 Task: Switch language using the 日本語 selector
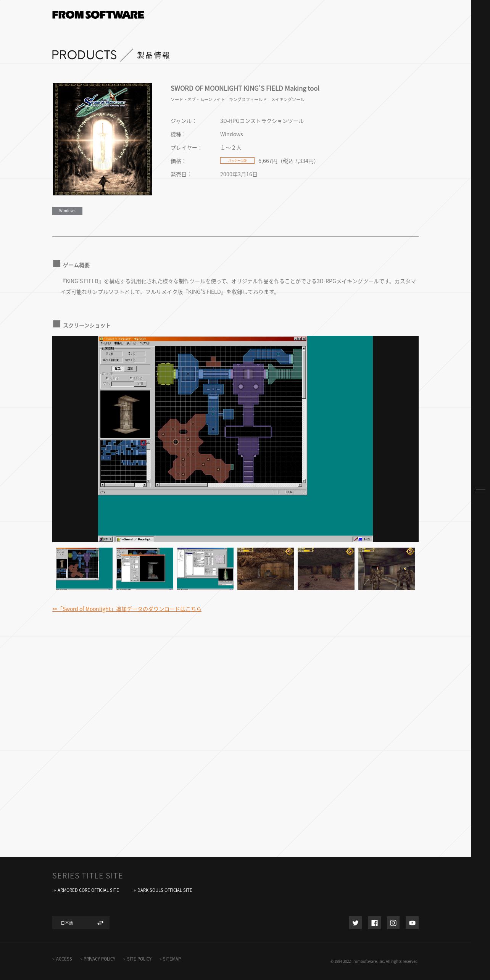pos(81,923)
